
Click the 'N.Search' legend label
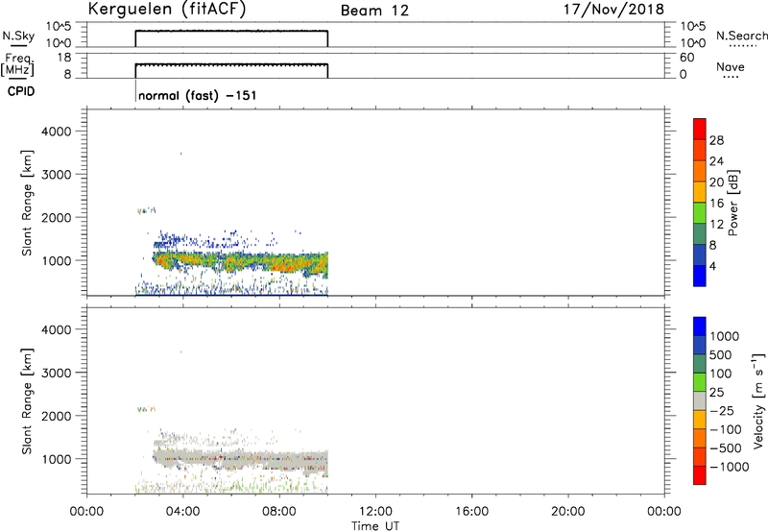coord(742,36)
